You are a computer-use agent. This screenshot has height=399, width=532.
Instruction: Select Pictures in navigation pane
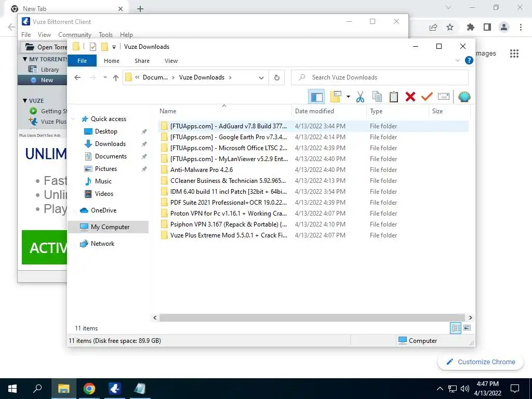click(x=106, y=169)
